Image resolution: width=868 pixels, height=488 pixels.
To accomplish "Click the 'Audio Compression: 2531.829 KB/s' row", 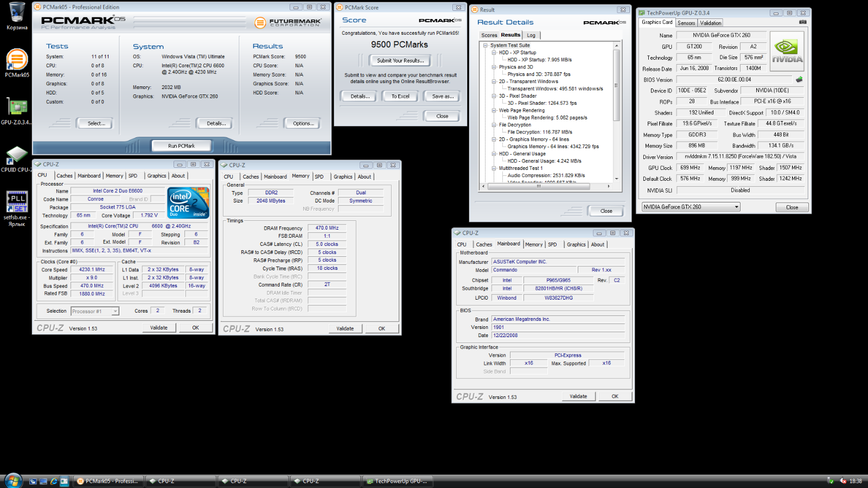I will [546, 175].
